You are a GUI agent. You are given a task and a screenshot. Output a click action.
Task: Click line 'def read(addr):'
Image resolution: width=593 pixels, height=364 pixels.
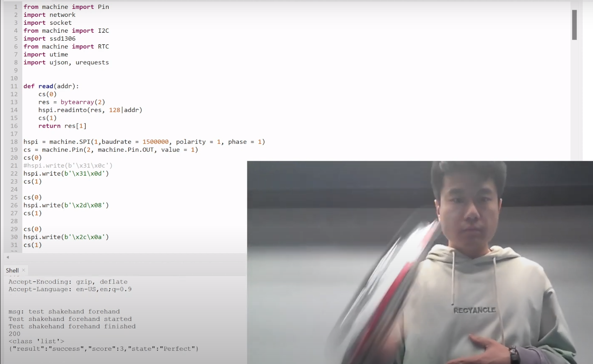point(51,86)
